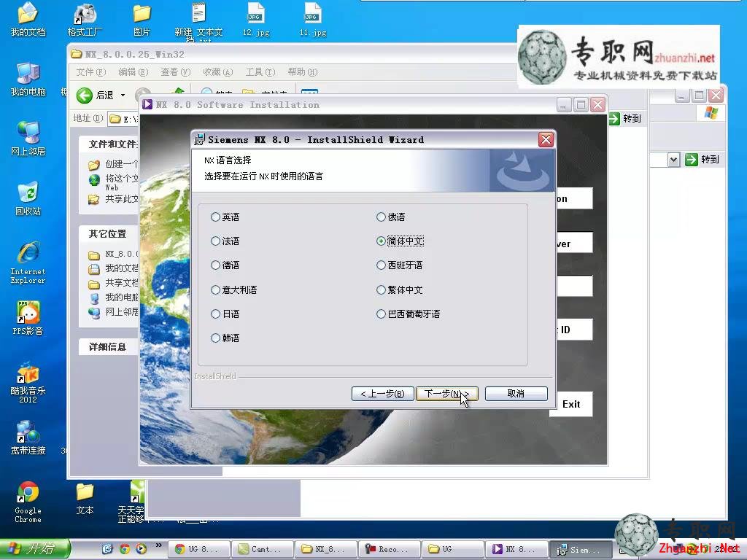Click 转到 beside the address dropdown in the rearmost window
Viewport: 747px width, 560px height.
(702, 160)
